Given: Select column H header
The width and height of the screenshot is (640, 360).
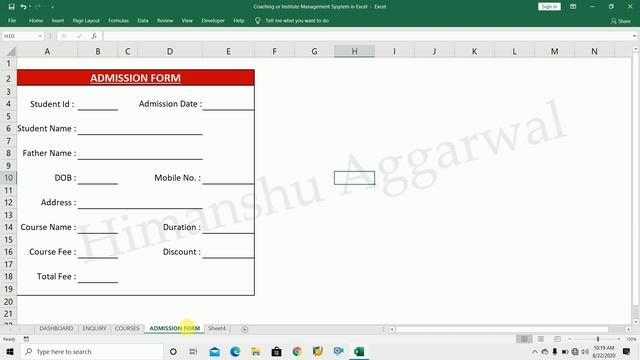Looking at the screenshot, I should click(354, 51).
